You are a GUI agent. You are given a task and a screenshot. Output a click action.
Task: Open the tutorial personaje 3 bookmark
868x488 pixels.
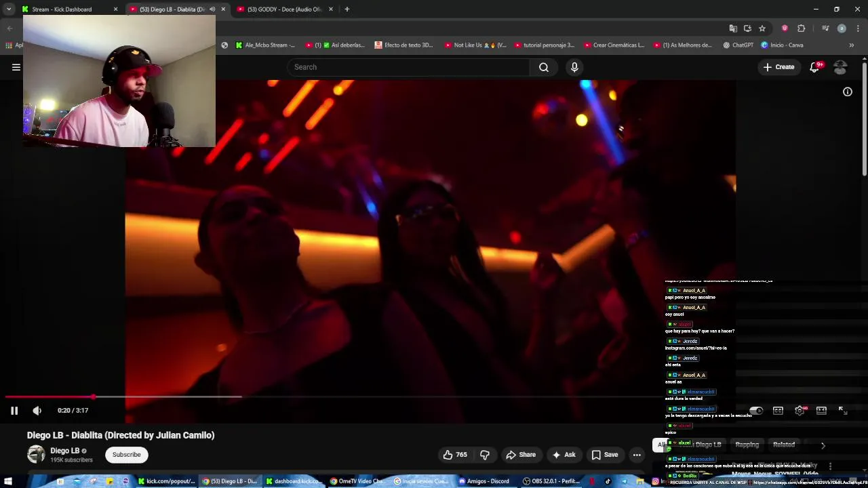pyautogui.click(x=545, y=45)
